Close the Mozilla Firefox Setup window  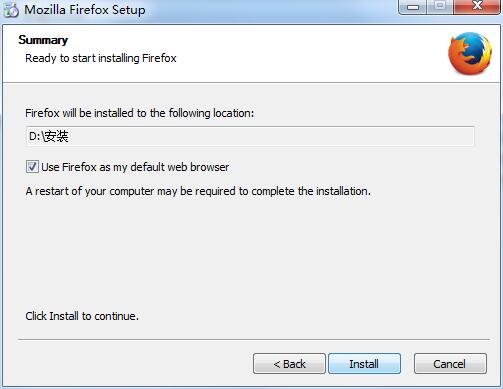[x=477, y=7]
